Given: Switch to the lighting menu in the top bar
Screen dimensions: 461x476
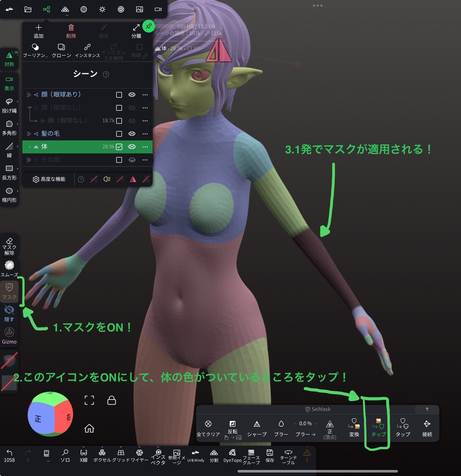Looking at the screenshot, I should click(x=102, y=9).
